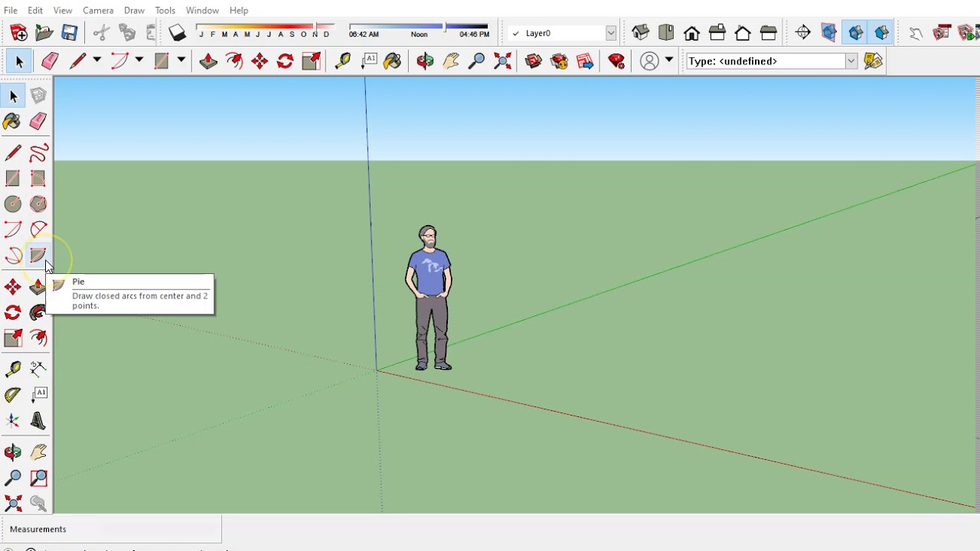This screenshot has width=980, height=551.
Task: Open the View menu
Action: coord(63,10)
